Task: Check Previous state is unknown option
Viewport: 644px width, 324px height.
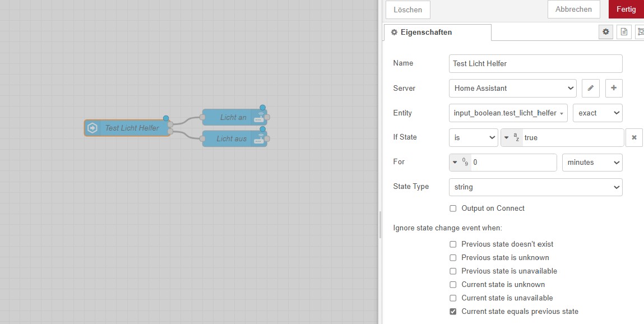Action: pos(453,258)
